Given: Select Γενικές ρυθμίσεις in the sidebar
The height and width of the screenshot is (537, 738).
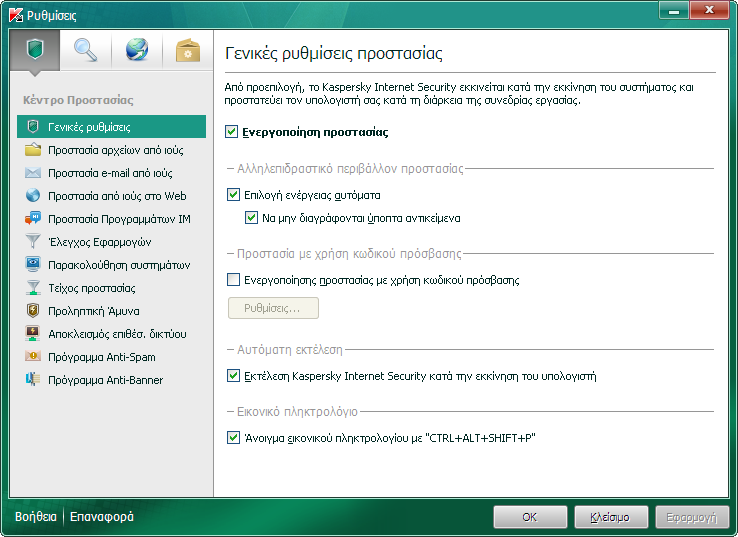Looking at the screenshot, I should coord(112,127).
